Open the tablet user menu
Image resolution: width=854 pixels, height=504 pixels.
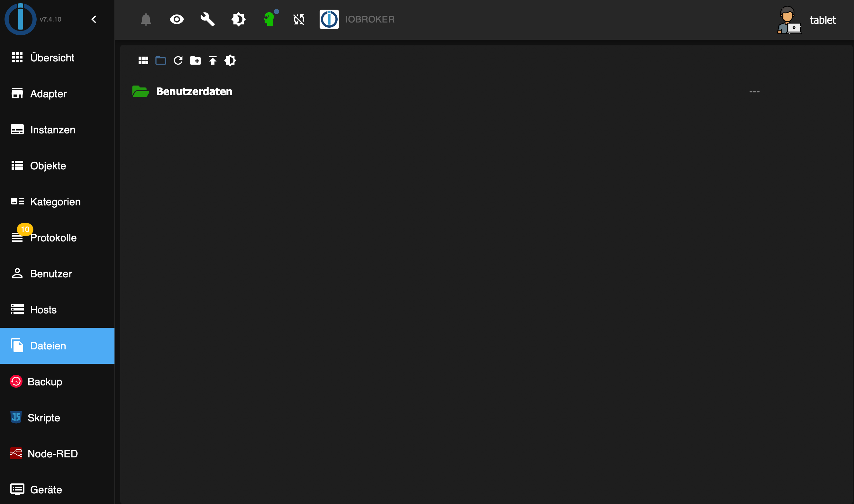(x=807, y=20)
